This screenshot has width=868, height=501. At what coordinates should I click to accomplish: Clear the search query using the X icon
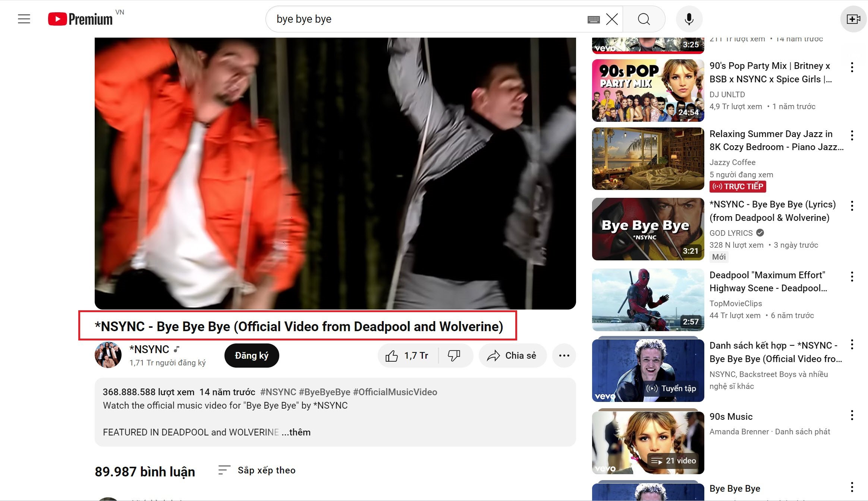[611, 19]
